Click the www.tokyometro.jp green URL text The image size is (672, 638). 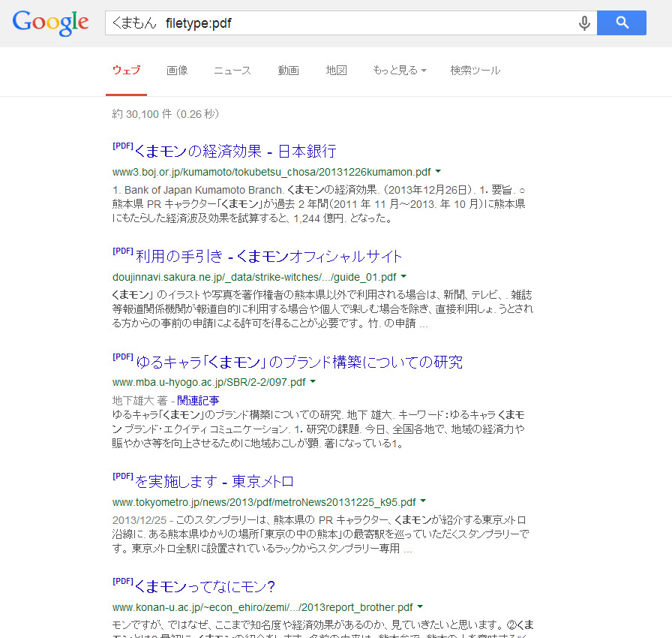[264, 502]
